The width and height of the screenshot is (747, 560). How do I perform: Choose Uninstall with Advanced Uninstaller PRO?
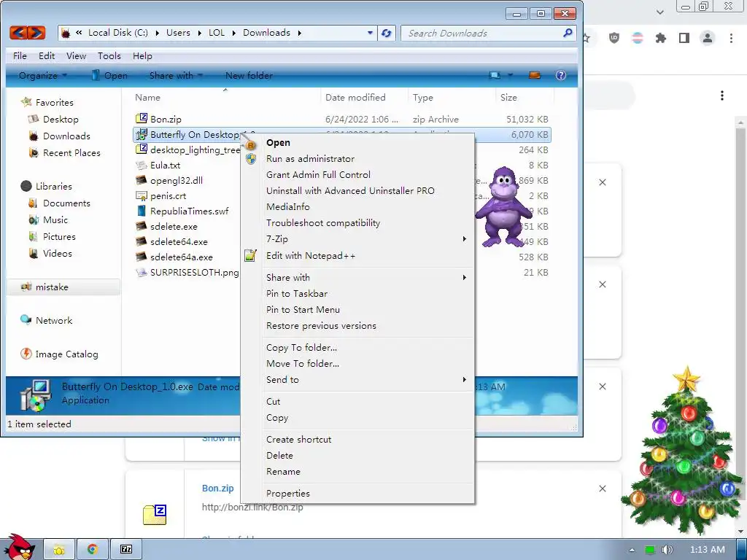tap(350, 190)
